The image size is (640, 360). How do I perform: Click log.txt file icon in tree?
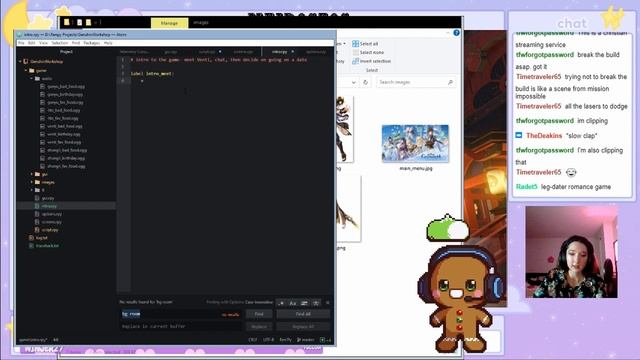(x=31, y=238)
